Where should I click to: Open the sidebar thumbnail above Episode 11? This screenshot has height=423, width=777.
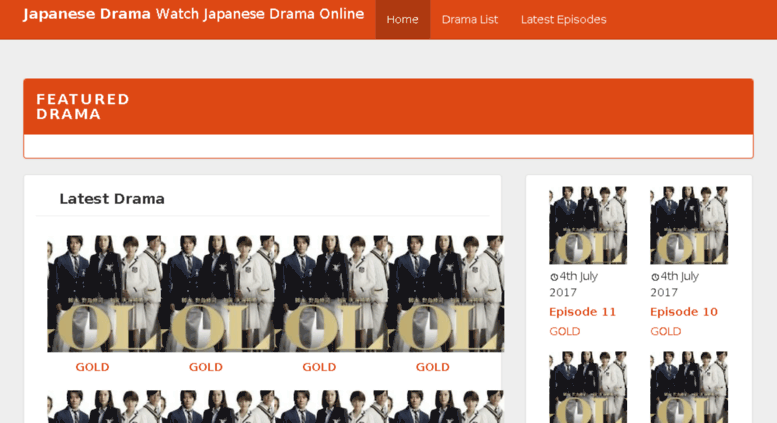(587, 225)
